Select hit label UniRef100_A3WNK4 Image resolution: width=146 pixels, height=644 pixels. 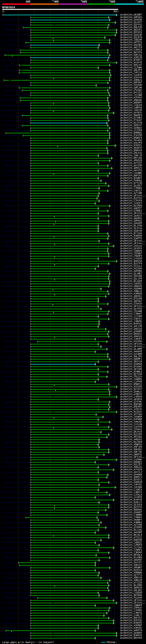[131, 522]
